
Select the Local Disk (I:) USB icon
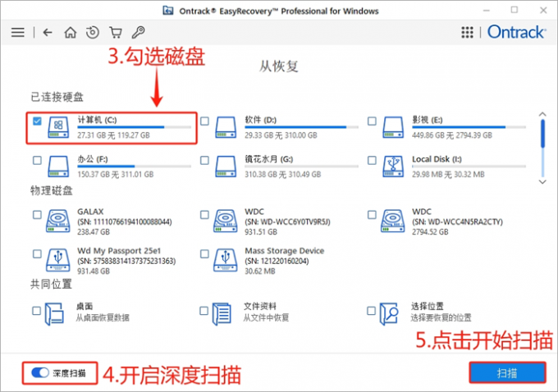pyautogui.click(x=393, y=166)
